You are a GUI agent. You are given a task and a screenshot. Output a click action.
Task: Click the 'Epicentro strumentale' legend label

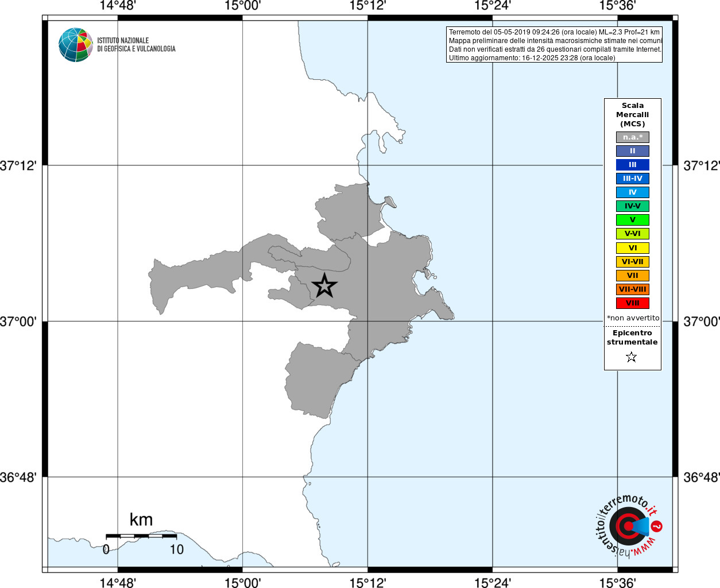click(632, 338)
